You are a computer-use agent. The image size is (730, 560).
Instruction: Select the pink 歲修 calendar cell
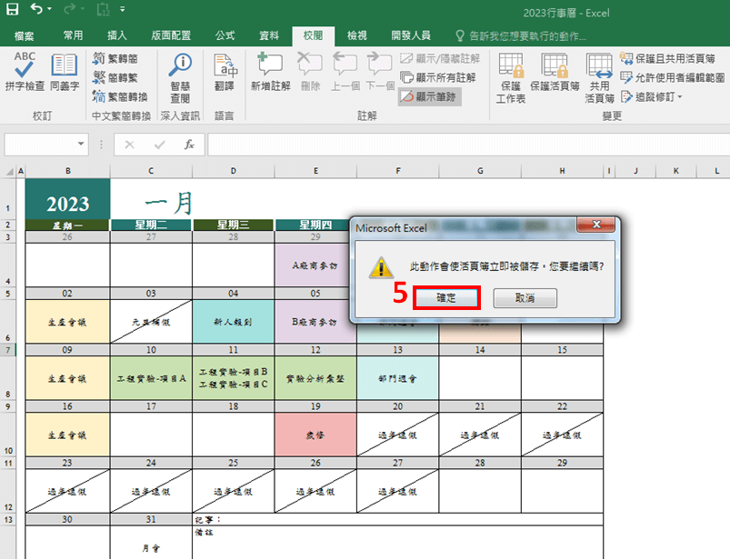tap(315, 435)
